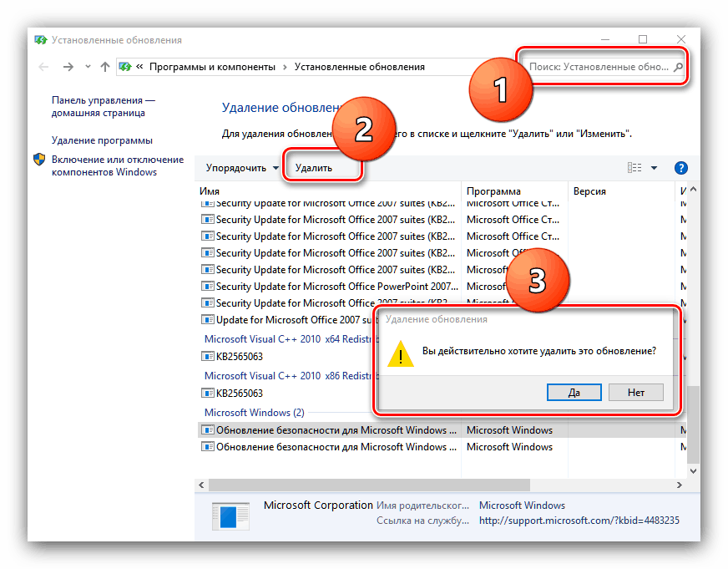Go up one level with the Up arrow
Image resolution: width=728 pixels, height=569 pixels.
(x=105, y=67)
